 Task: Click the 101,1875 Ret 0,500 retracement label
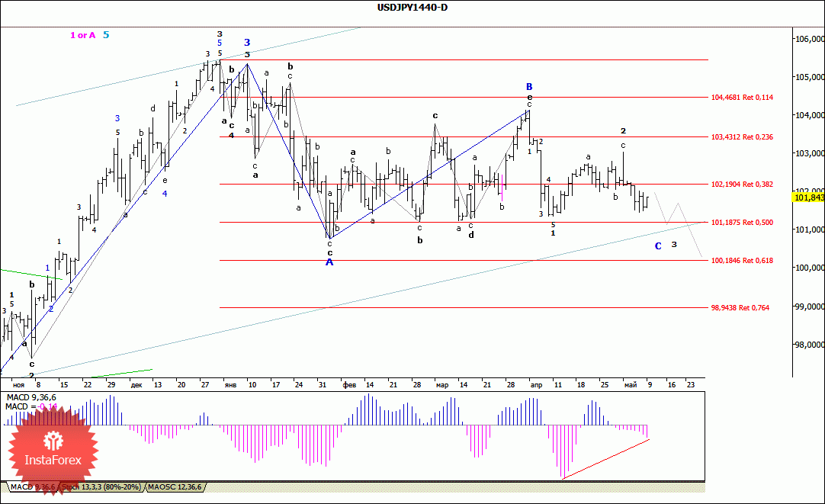point(742,223)
